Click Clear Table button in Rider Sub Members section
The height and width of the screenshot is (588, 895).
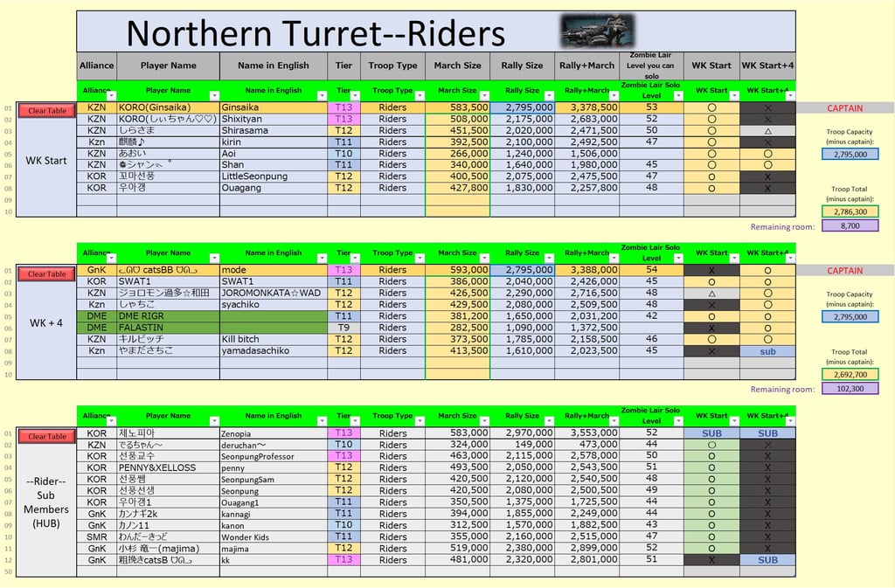[47, 436]
